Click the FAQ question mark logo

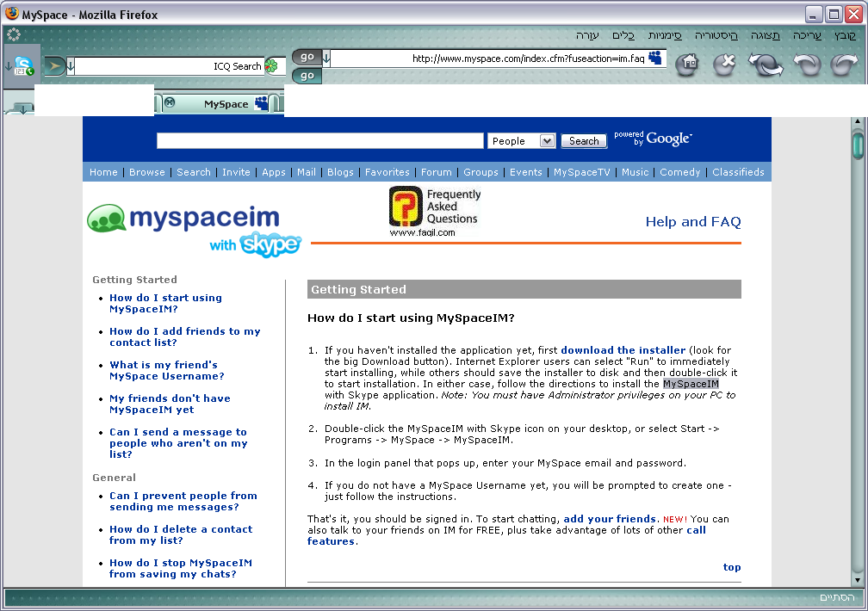pyautogui.click(x=405, y=207)
